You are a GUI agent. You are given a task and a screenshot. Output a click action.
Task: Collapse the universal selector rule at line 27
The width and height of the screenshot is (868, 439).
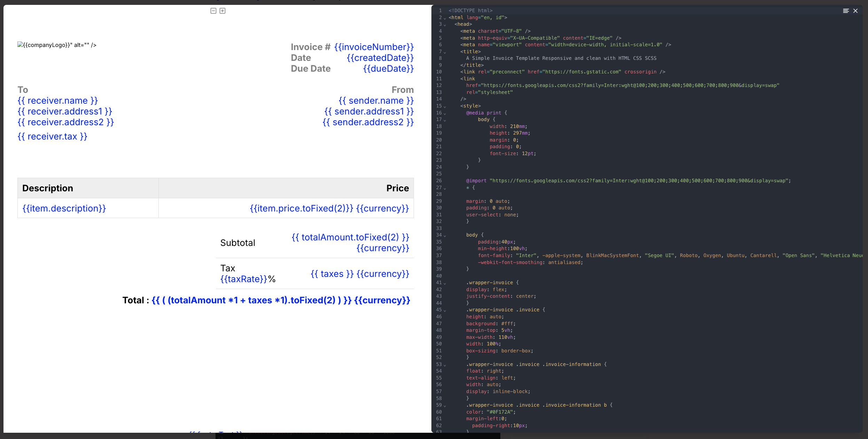pos(445,188)
